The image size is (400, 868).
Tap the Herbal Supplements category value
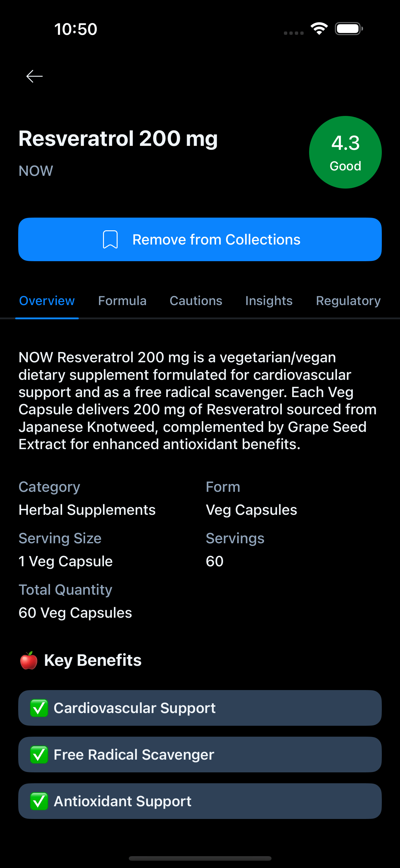[x=87, y=510]
